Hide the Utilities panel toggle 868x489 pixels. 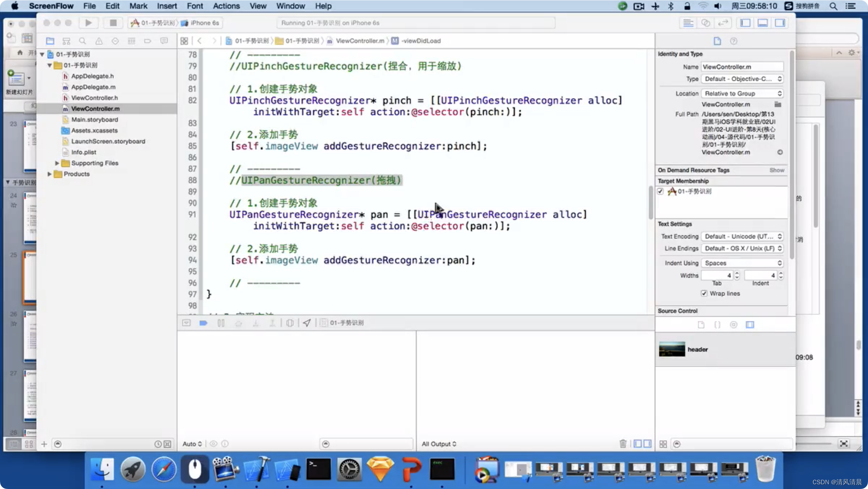click(780, 23)
